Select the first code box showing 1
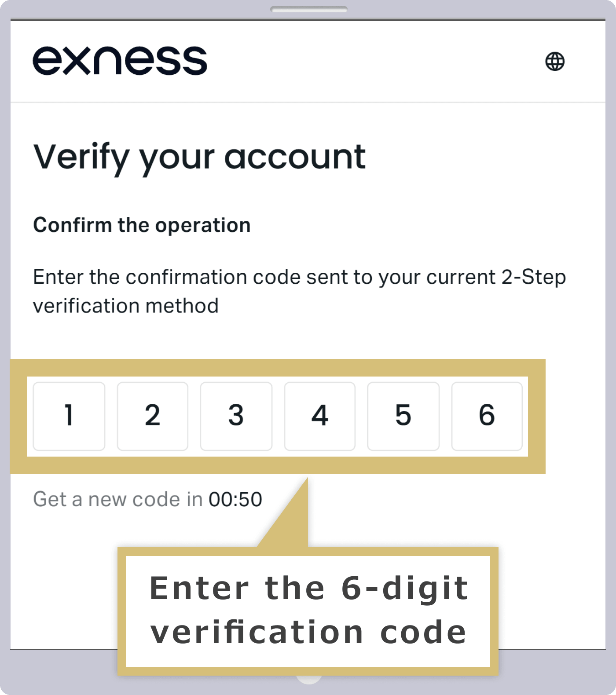 [69, 416]
